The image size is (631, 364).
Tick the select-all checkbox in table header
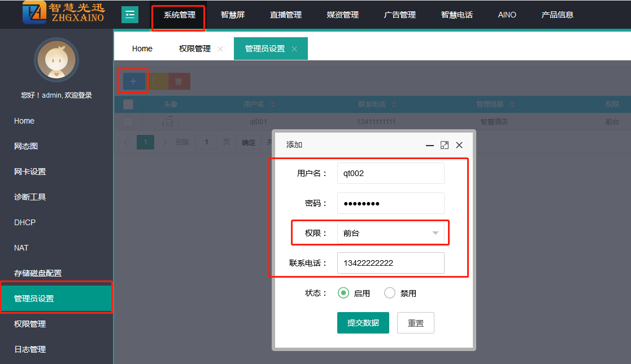pos(128,104)
